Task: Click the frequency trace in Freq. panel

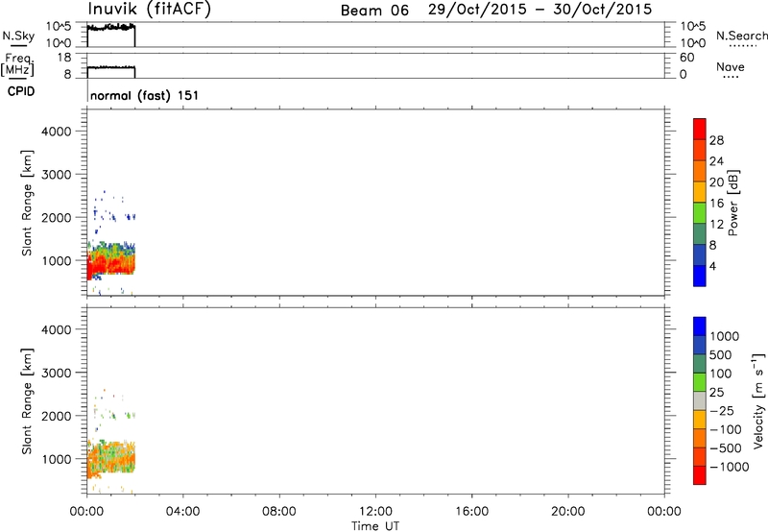Action: [110, 67]
